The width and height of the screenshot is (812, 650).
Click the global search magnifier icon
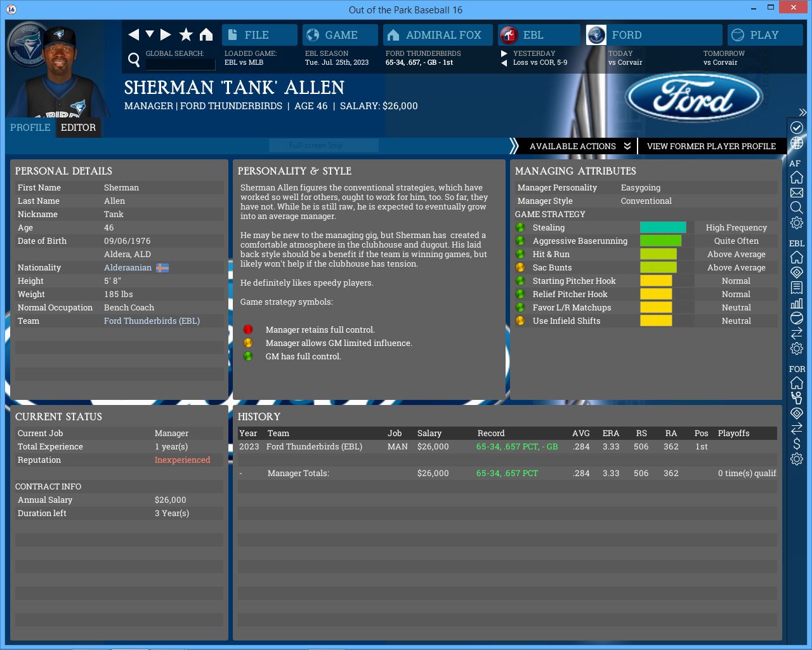(134, 60)
